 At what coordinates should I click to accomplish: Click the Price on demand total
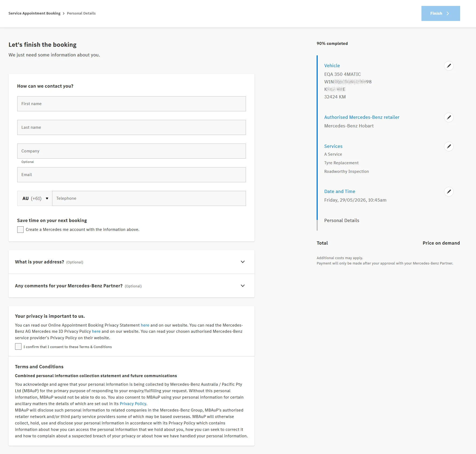coord(441,243)
